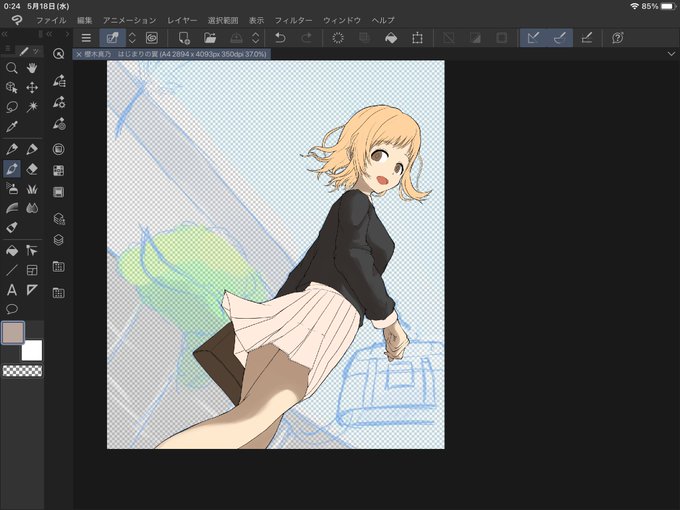The image size is (680, 510).
Task: Toggle Snap to Special Ruler
Action: coord(559,38)
